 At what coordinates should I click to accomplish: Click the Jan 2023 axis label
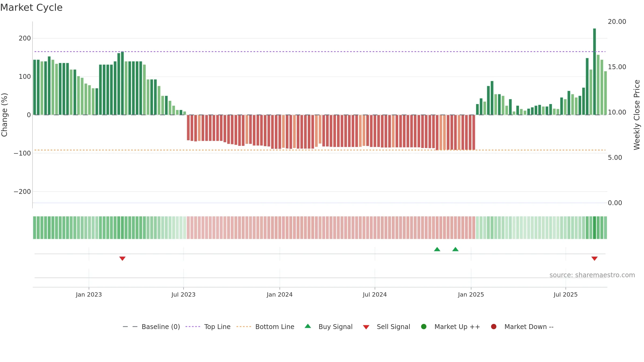tap(89, 294)
